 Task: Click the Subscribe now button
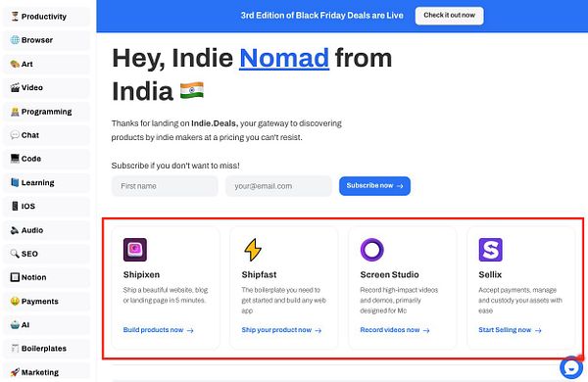[x=374, y=186]
